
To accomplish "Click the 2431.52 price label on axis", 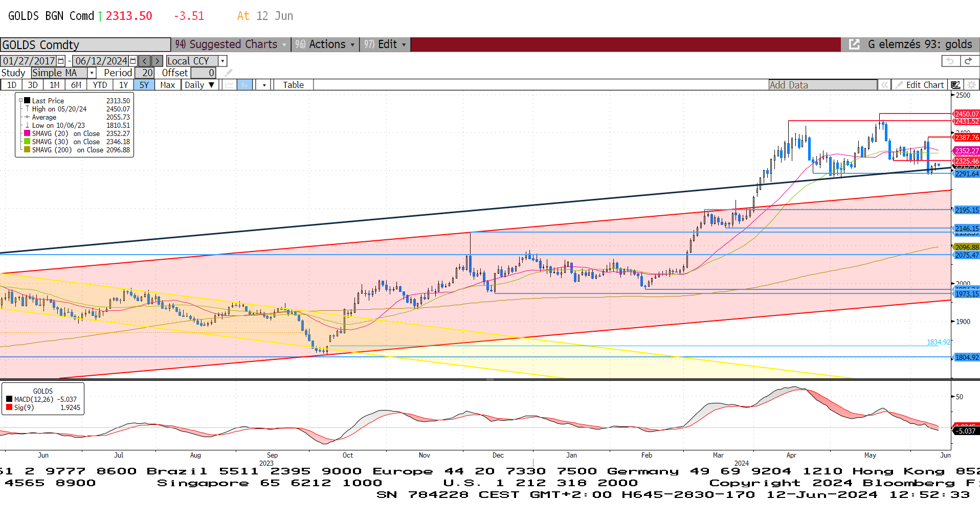I will tap(966, 122).
